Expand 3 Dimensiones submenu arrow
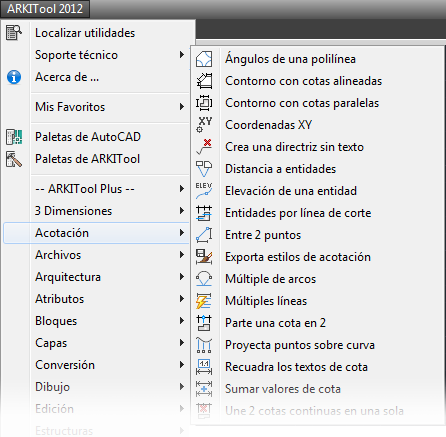 pyautogui.click(x=182, y=211)
